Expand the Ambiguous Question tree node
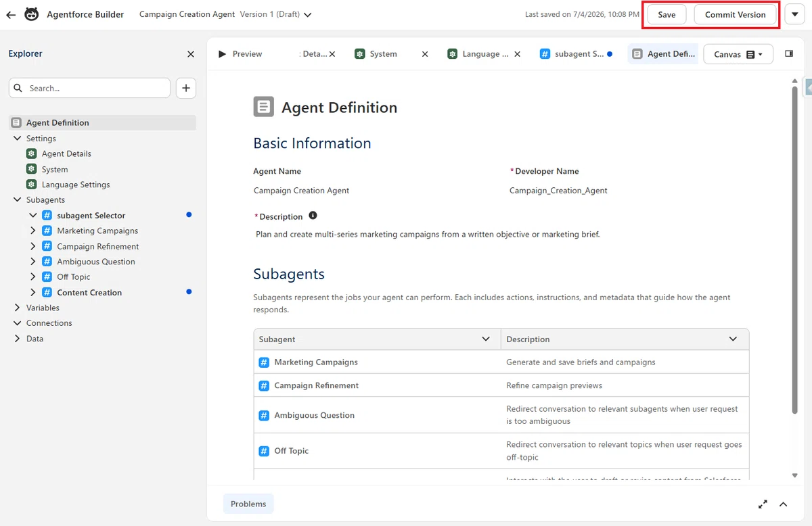812x526 pixels. 32,262
